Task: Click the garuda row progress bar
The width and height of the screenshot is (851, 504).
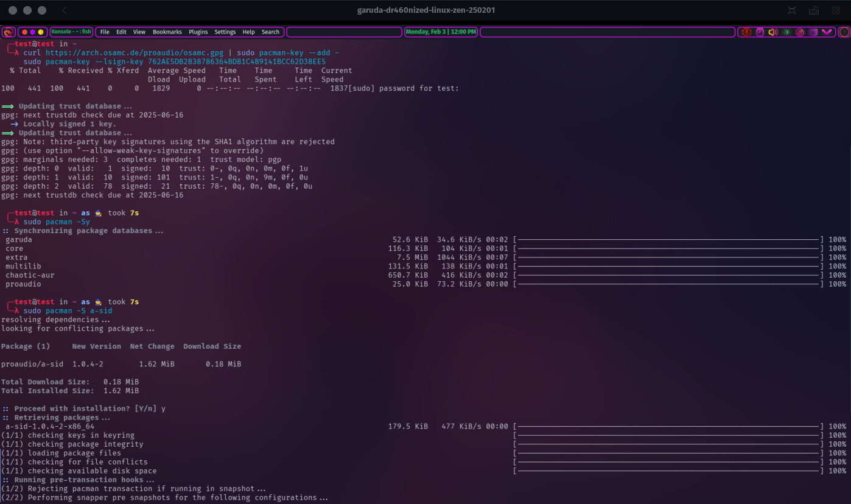Action: click(668, 240)
